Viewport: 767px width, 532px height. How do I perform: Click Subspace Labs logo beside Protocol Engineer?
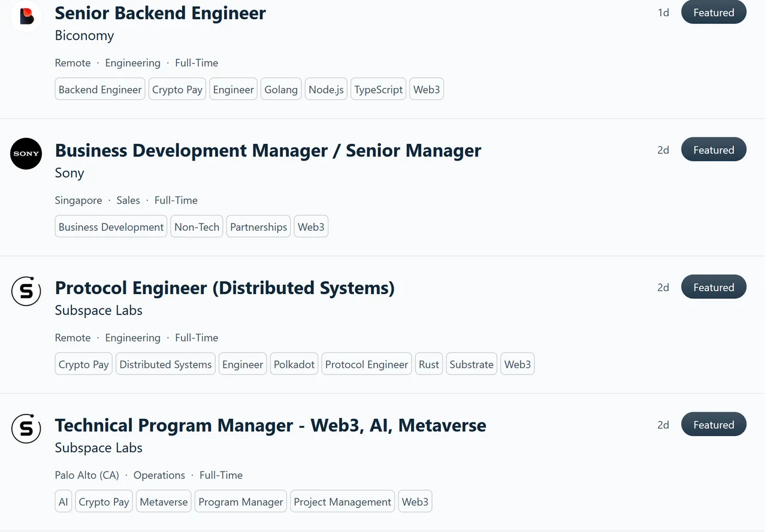point(26,291)
